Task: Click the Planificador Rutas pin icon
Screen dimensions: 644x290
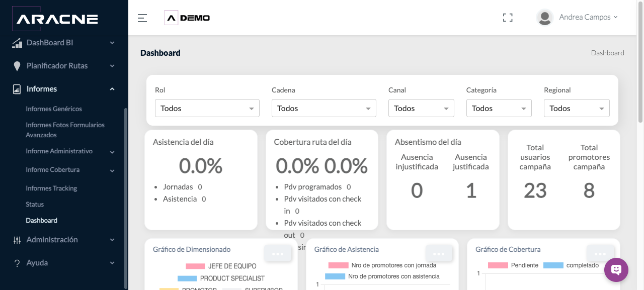Action: (x=17, y=66)
